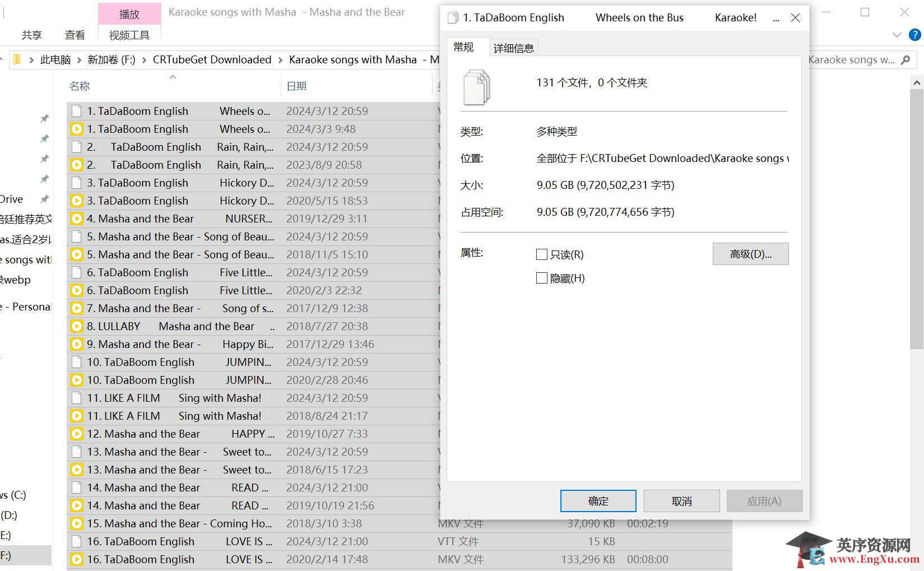Image resolution: width=924 pixels, height=571 pixels.
Task: Click video icon of 15. Coming Ho... file
Action: [77, 523]
